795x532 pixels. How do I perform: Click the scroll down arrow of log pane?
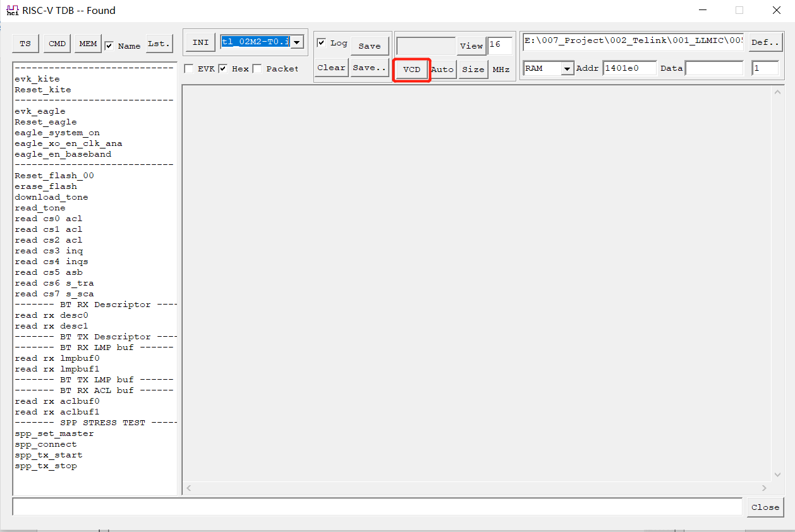[778, 475]
